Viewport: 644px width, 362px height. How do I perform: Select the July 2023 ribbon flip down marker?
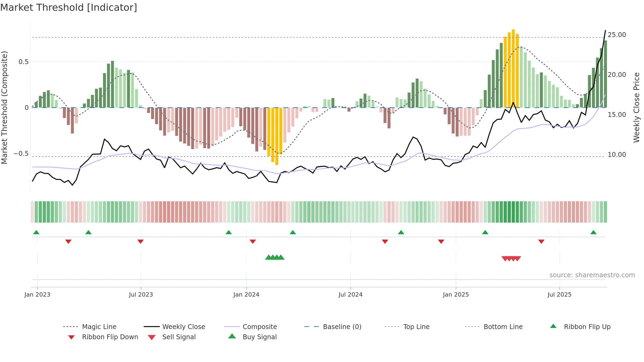point(140,242)
